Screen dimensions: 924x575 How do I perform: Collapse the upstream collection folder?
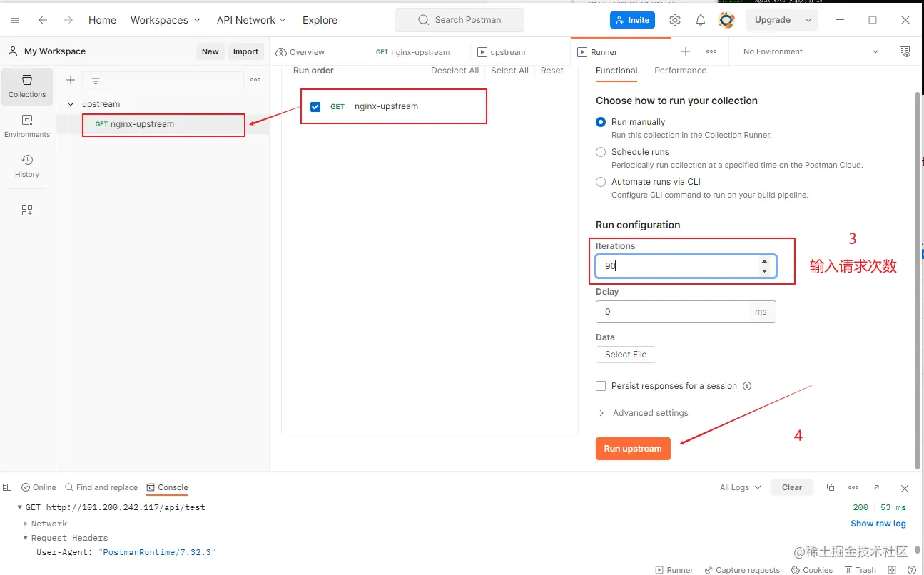pos(71,104)
